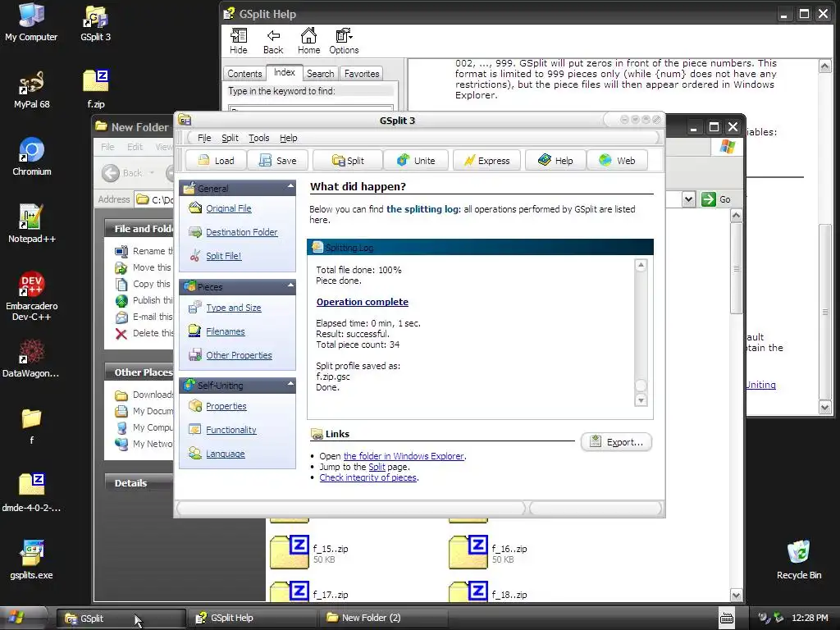Click the Back icon in GSplit Help

(x=273, y=42)
